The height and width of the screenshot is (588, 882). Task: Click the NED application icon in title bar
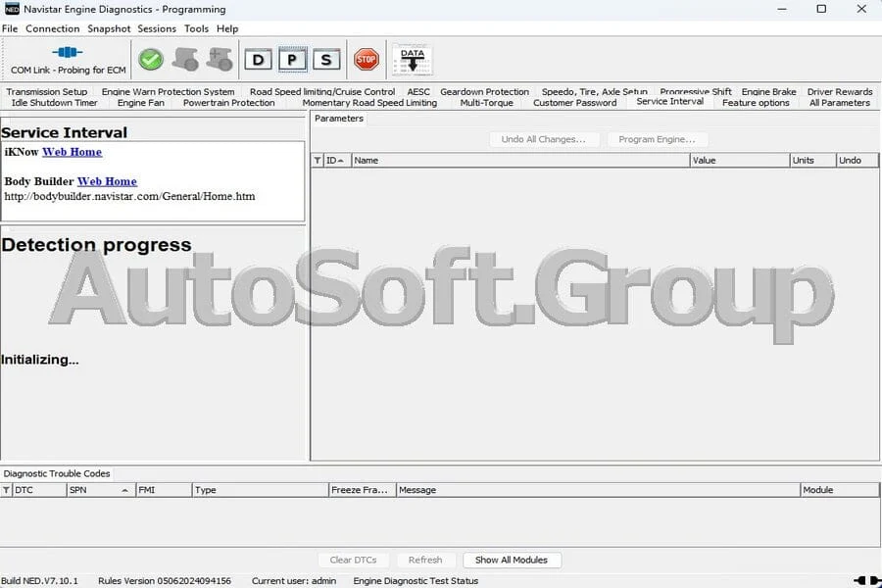(12, 9)
